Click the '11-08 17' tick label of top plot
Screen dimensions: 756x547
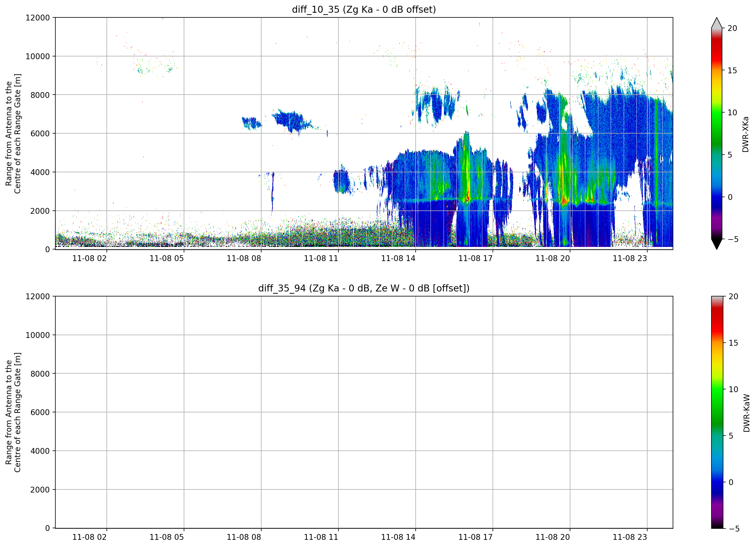pyautogui.click(x=475, y=259)
